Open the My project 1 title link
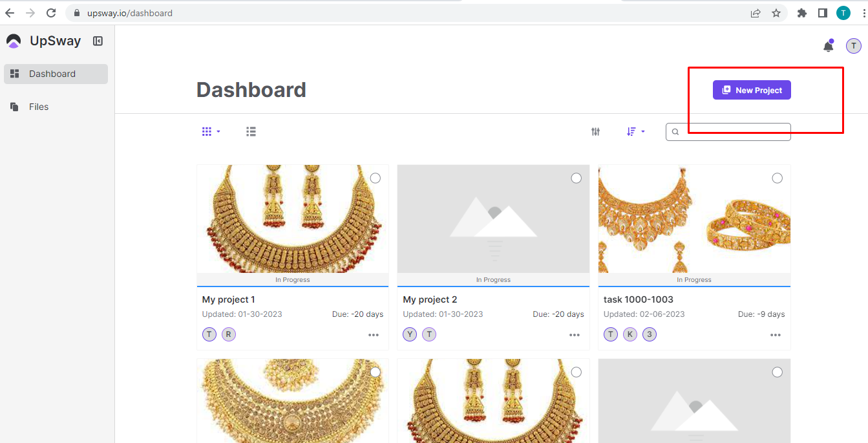This screenshot has height=443, width=868. click(x=229, y=300)
